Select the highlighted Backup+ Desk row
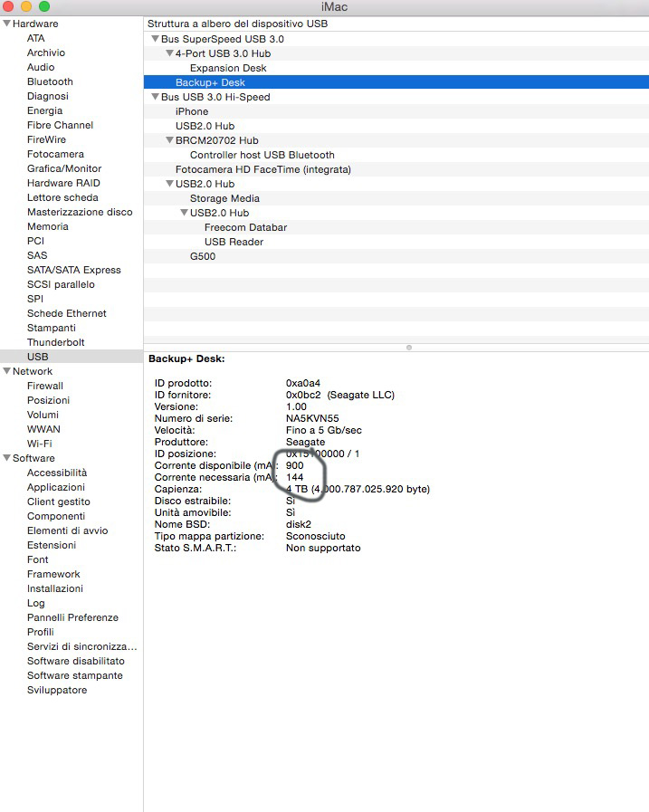 (x=396, y=82)
